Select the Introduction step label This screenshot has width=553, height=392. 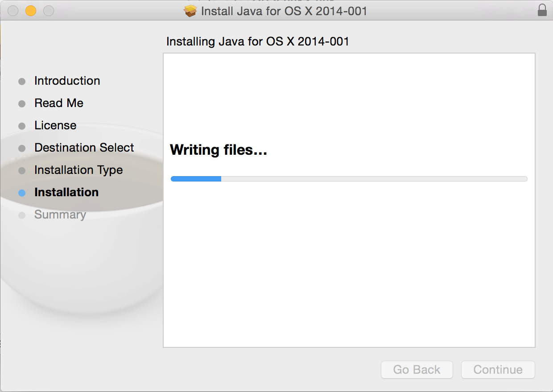point(67,81)
